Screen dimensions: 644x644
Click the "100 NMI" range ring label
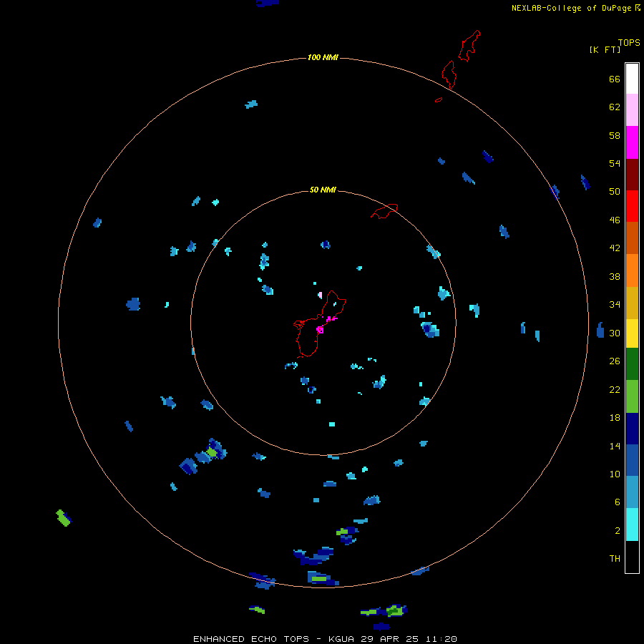point(323,57)
